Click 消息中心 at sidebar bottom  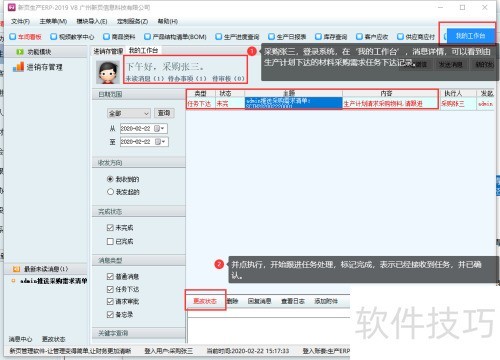click(x=20, y=339)
